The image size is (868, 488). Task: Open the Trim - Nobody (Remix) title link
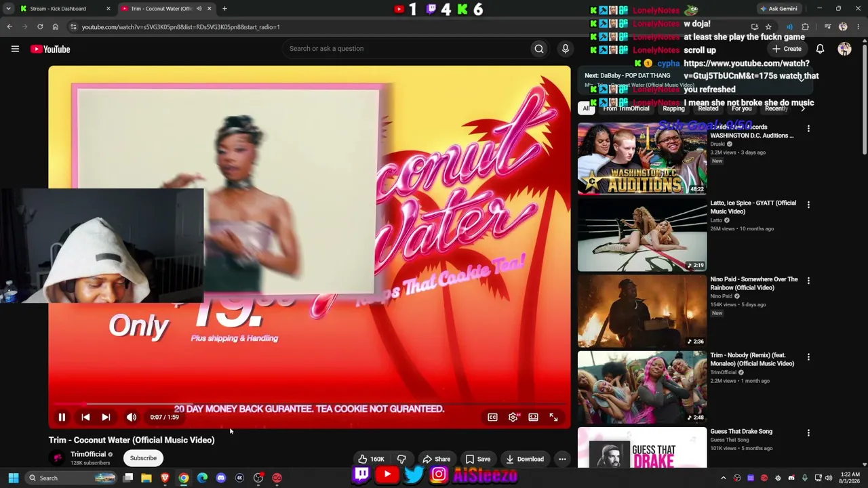(752, 359)
